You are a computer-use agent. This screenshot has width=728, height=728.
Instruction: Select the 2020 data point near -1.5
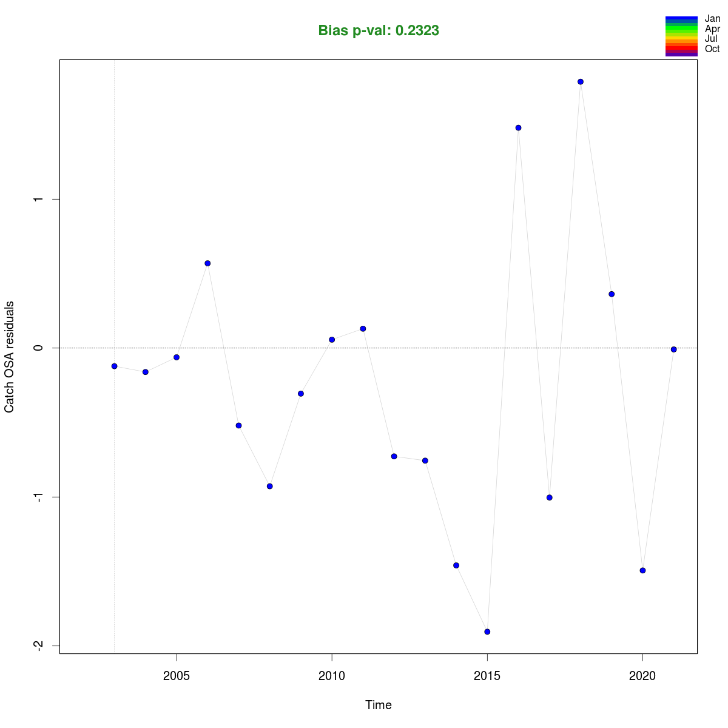[642, 570]
